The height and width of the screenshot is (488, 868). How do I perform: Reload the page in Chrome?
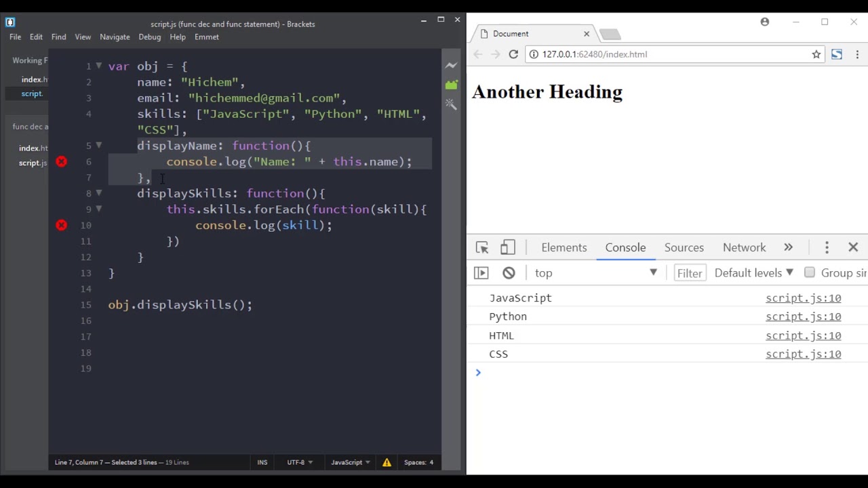(x=513, y=54)
